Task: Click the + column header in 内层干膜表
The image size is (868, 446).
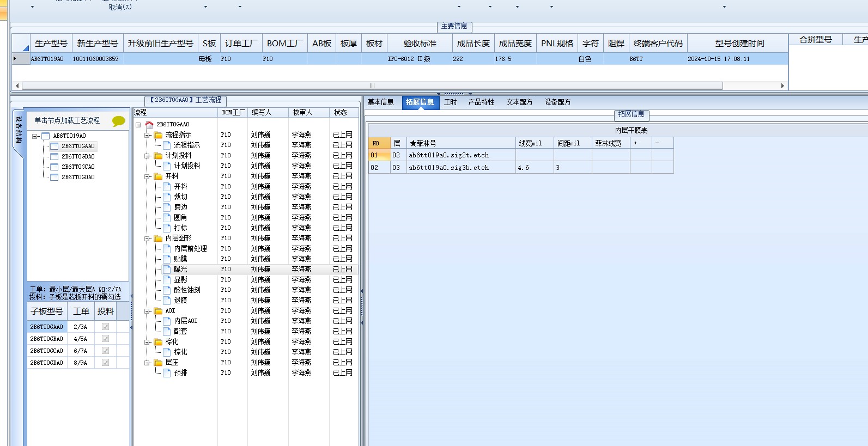Action: (641, 143)
